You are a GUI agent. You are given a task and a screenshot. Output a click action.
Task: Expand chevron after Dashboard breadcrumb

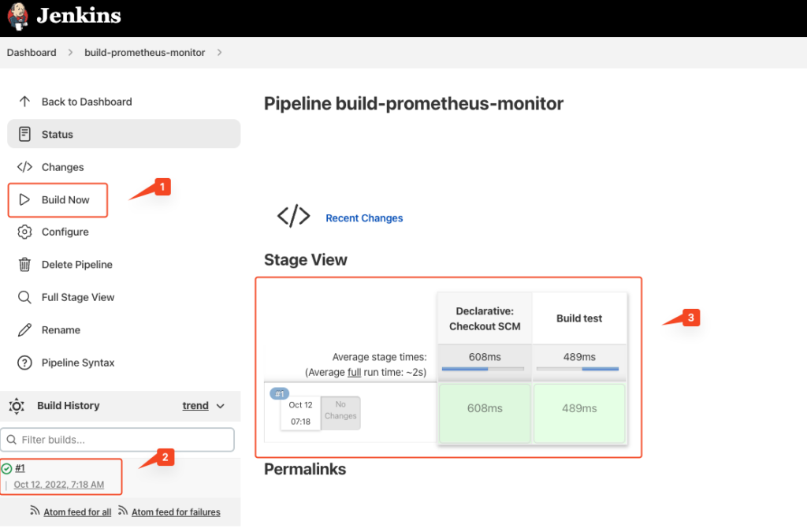pos(70,53)
